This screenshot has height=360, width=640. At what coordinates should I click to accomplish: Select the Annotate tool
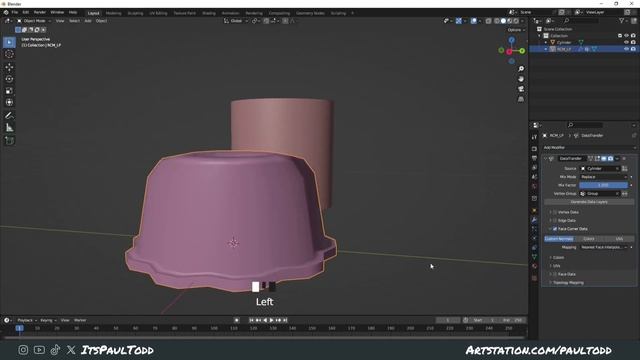coord(9,116)
